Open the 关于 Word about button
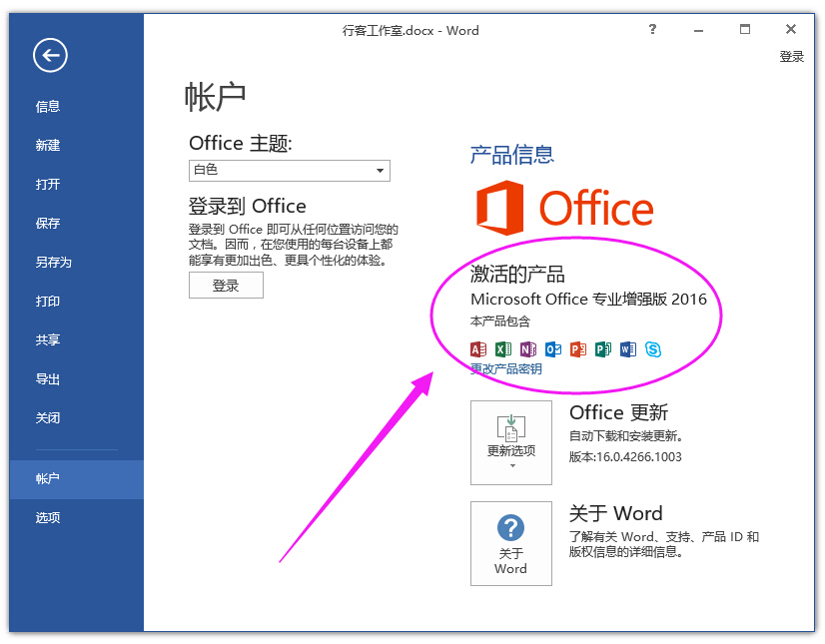825x644 pixels. pos(511,543)
